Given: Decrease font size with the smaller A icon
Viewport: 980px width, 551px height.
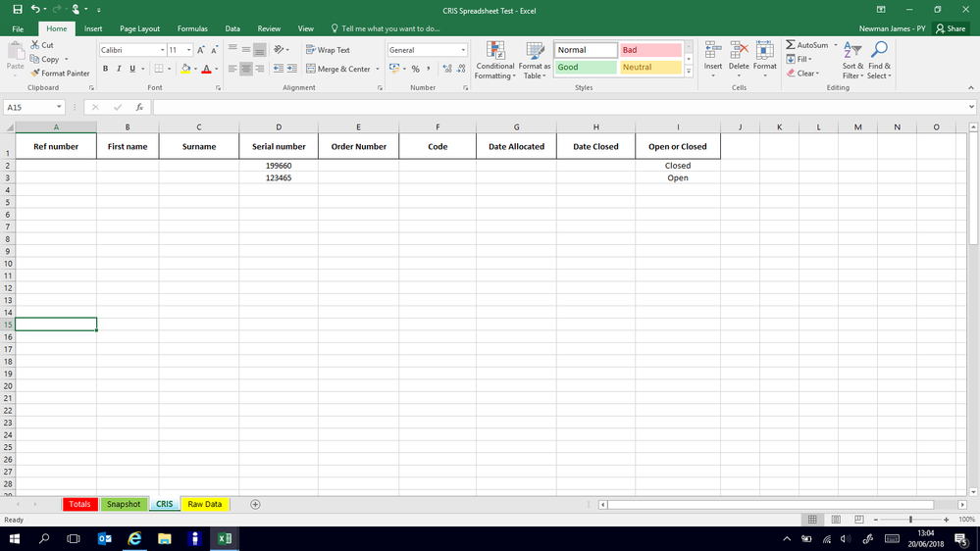Looking at the screenshot, I should [x=215, y=50].
